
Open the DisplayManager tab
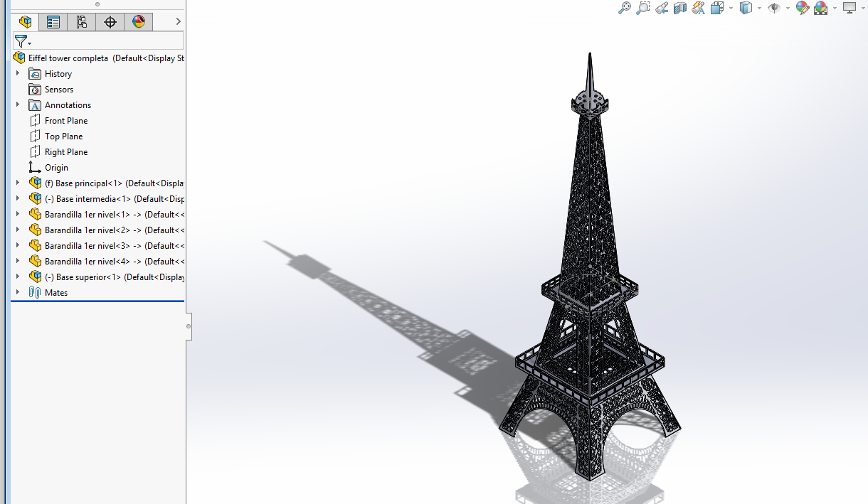[139, 22]
